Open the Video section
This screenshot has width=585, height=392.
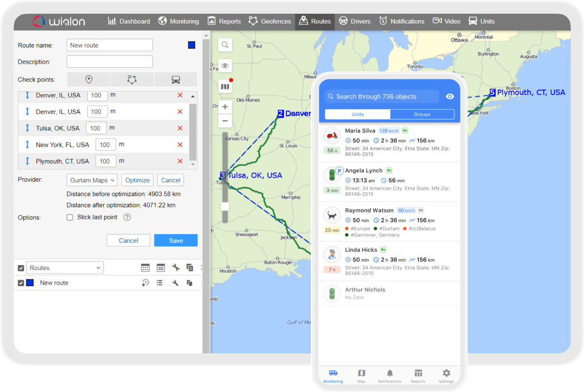pos(447,21)
